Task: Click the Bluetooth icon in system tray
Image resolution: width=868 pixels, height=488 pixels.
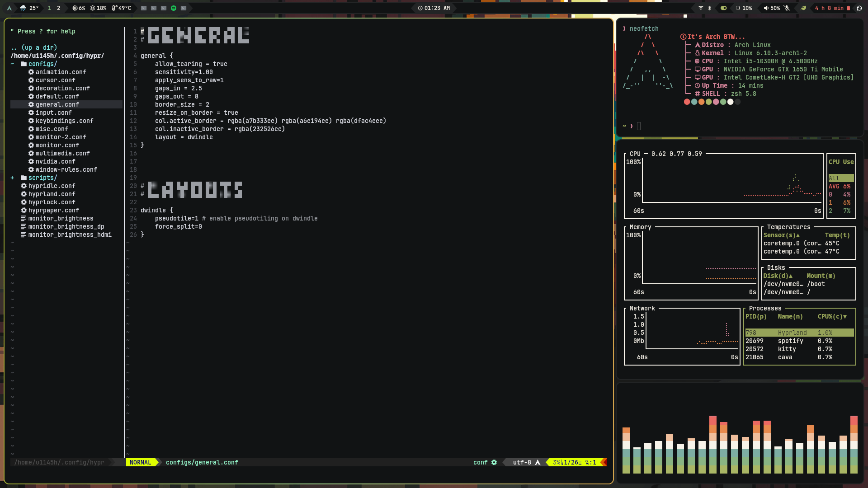Action: pyautogui.click(x=710, y=8)
